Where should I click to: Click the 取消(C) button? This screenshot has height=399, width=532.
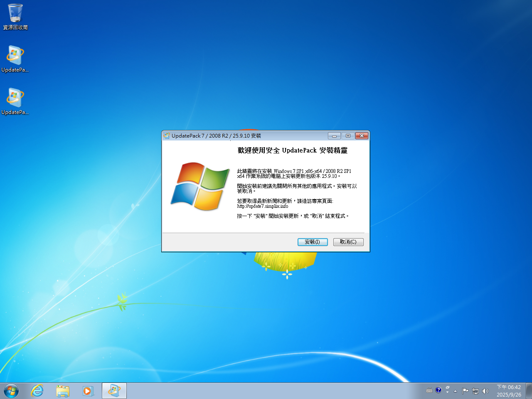[348, 242]
